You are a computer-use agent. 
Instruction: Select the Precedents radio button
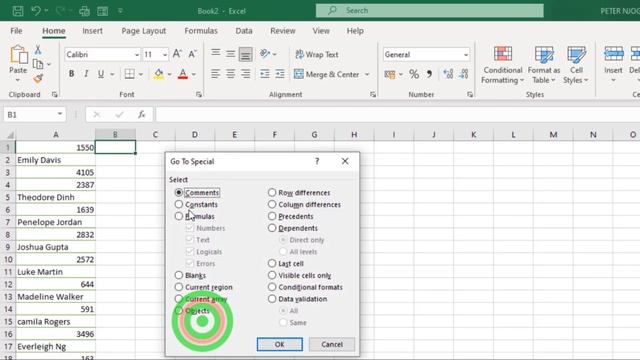tap(272, 216)
